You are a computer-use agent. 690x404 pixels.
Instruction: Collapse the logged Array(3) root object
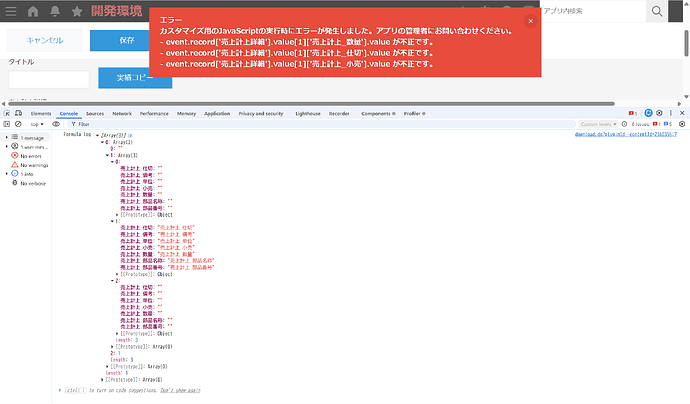tap(98, 133)
